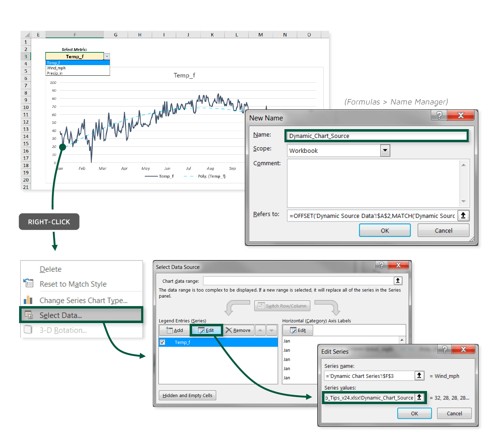Click the Switch Row/Column button

coord(282,306)
